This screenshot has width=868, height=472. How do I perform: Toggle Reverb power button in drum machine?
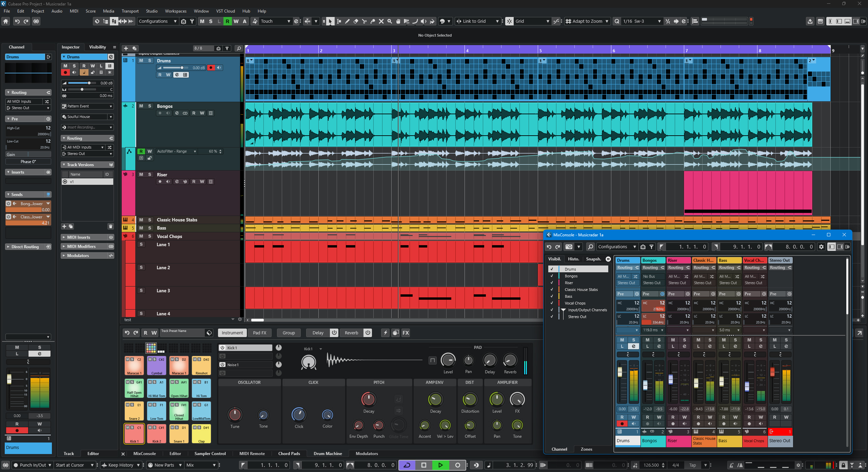coord(368,333)
